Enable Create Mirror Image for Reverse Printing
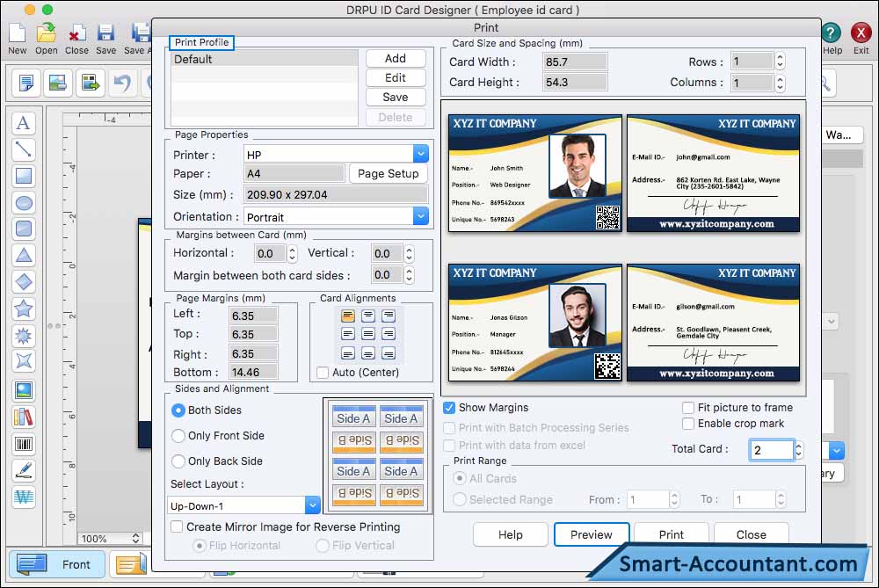 tap(177, 526)
